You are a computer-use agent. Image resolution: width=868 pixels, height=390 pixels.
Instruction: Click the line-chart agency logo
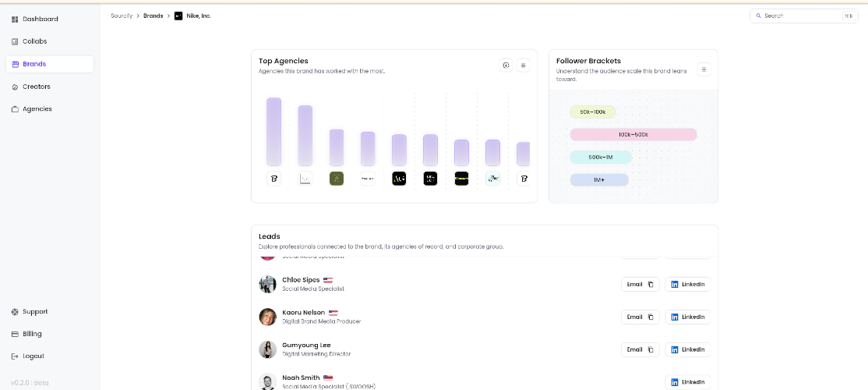pyautogui.click(x=305, y=179)
